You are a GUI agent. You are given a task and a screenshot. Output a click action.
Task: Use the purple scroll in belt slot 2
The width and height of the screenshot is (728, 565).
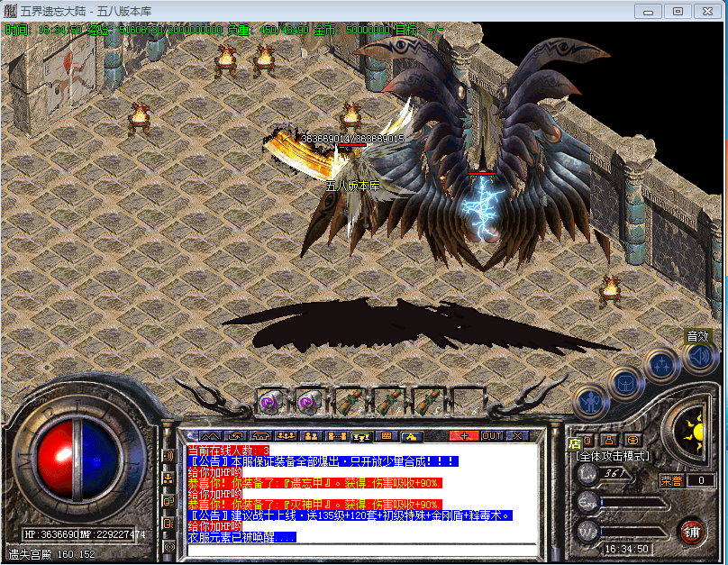pyautogui.click(x=309, y=401)
